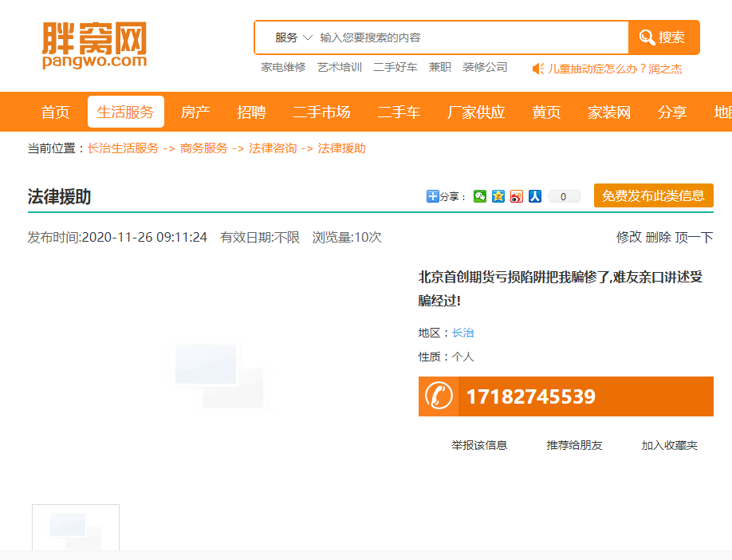Click the orange phone icon
Viewport: 732px width, 560px height.
438,396
